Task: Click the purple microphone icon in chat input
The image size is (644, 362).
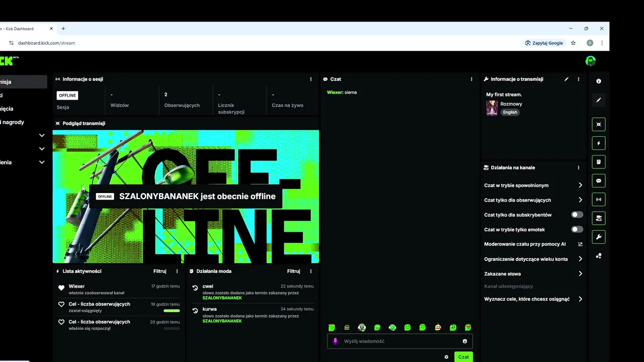Action: coord(336,341)
